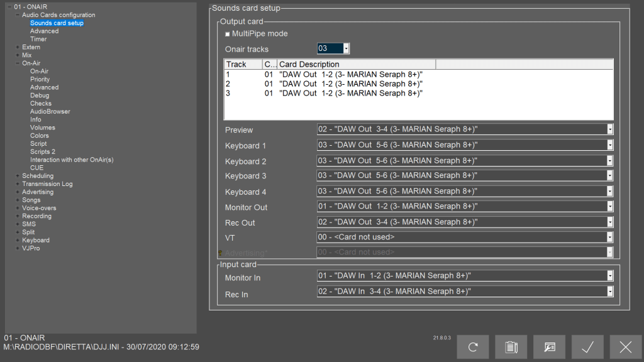This screenshot has height=362, width=644.
Task: Collapse the Audio Cards configuration node
Action: point(18,15)
